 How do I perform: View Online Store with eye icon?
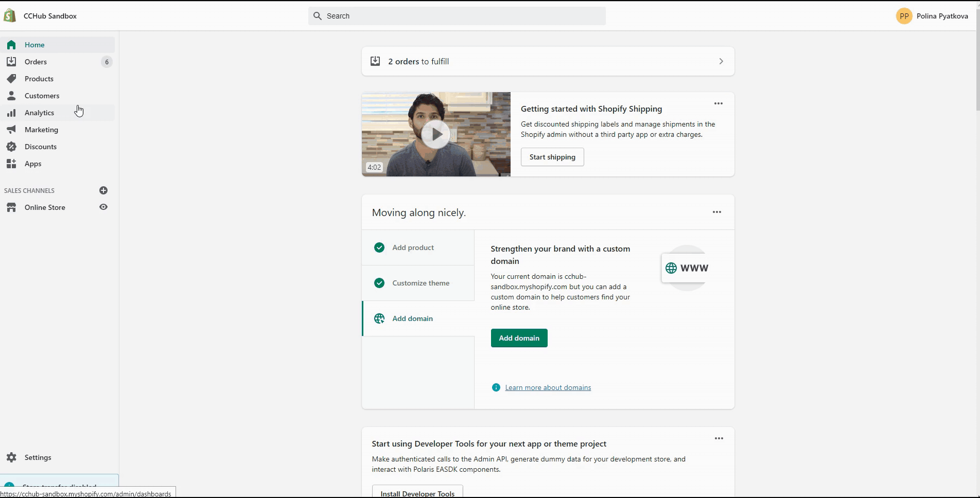(103, 207)
